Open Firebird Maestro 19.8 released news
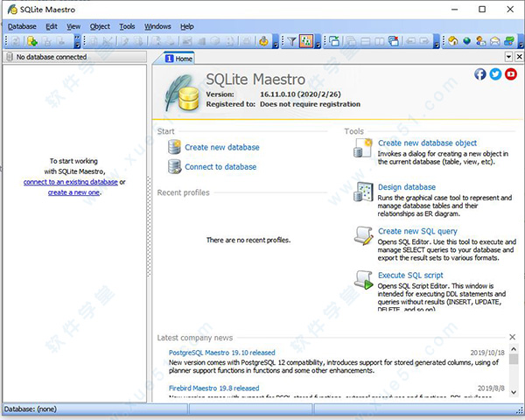The image size is (525, 420). click(214, 388)
